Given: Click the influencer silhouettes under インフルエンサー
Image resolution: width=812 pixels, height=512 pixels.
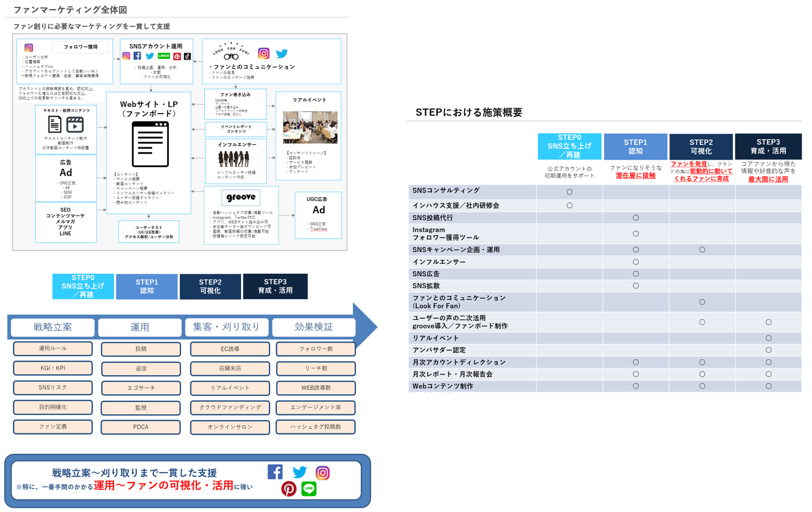Looking at the screenshot, I should click(234, 159).
